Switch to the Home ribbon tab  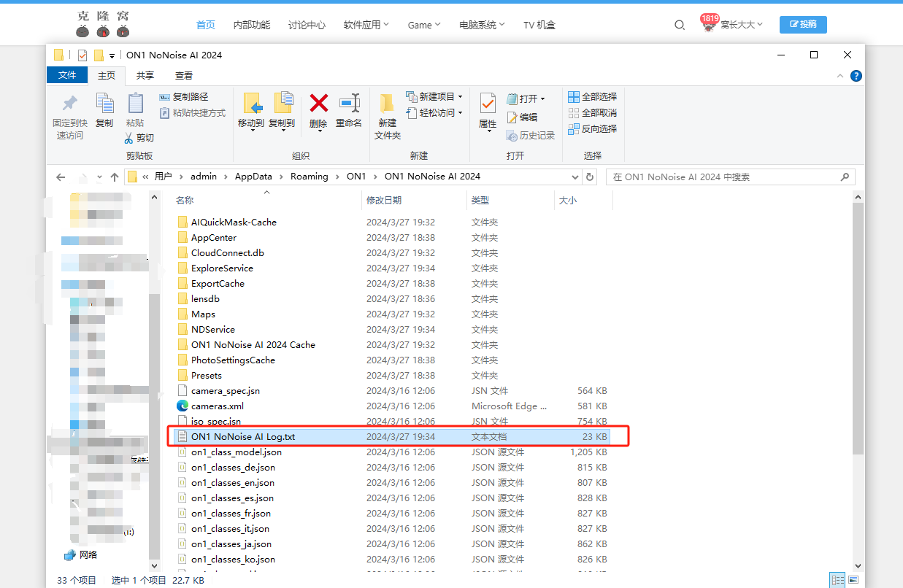pyautogui.click(x=107, y=75)
